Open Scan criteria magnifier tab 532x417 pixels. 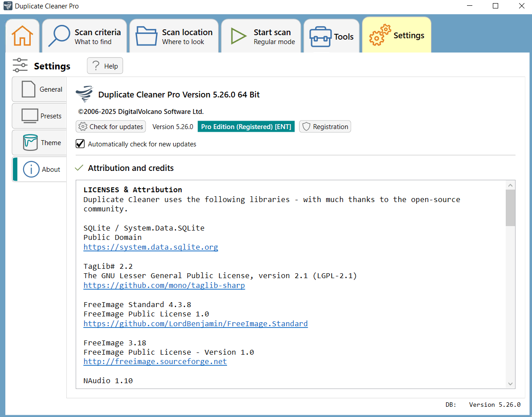tap(85, 36)
